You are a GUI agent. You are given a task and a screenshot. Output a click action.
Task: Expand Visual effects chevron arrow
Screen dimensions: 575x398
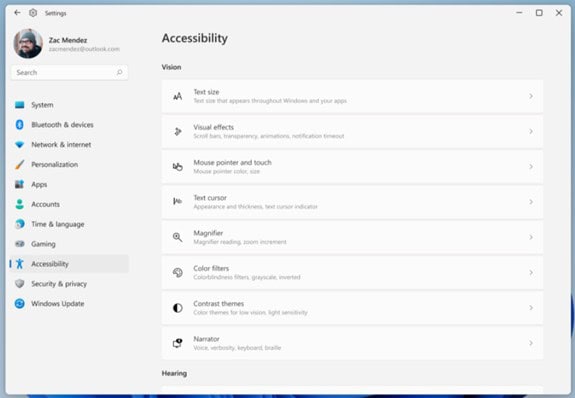531,131
